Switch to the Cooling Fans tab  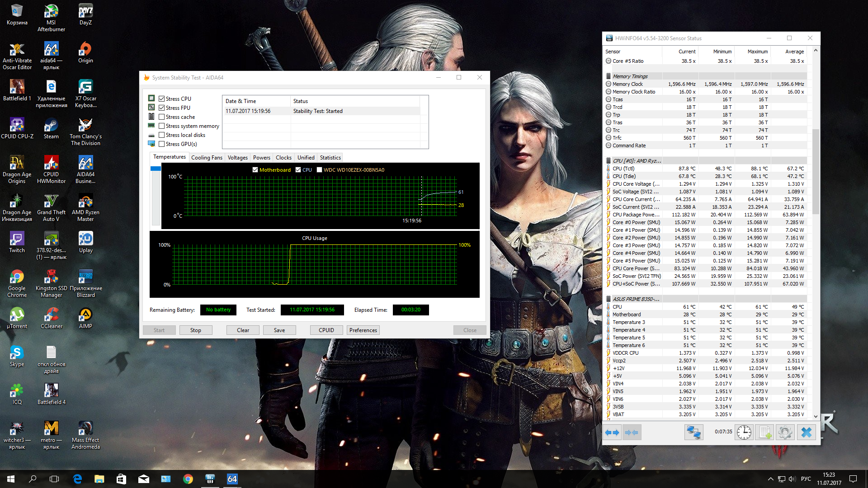(x=207, y=158)
